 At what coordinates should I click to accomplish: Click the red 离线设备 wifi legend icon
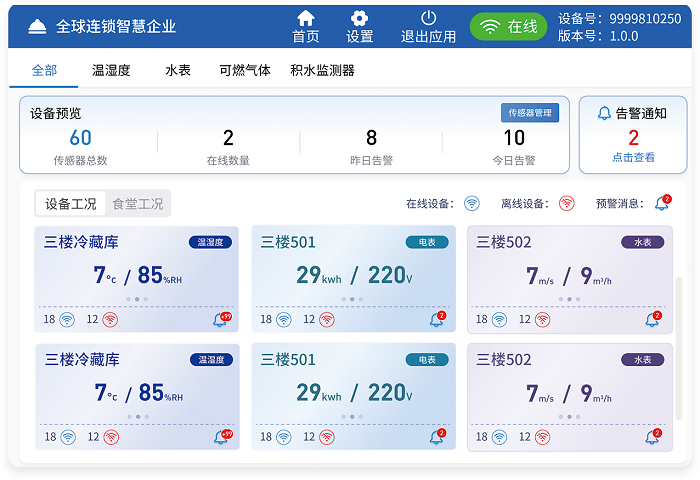point(566,204)
